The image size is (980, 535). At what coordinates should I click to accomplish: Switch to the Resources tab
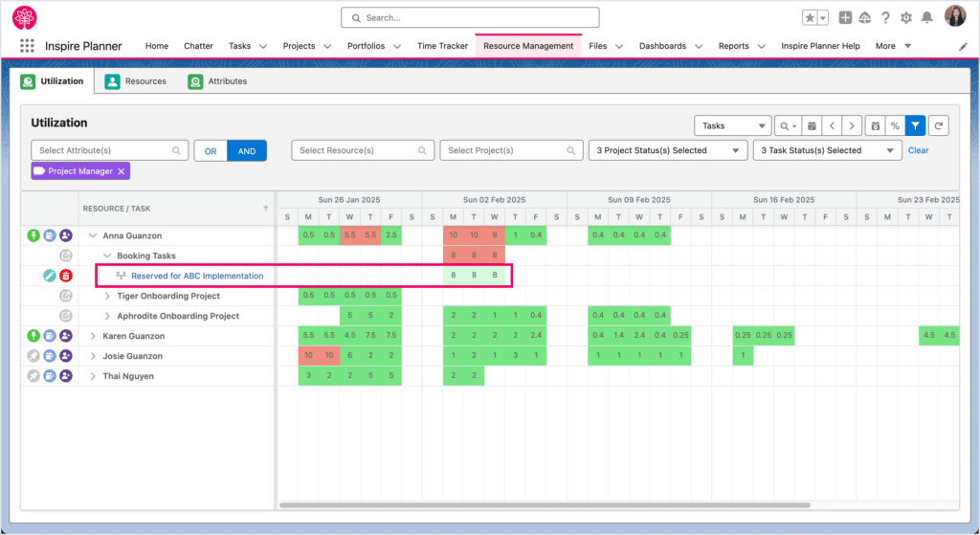(136, 81)
